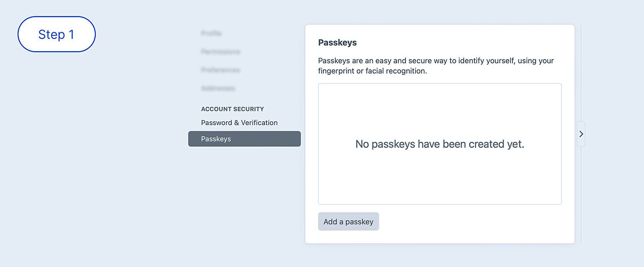
Task: Open the Password & Verification section
Action: [239, 123]
